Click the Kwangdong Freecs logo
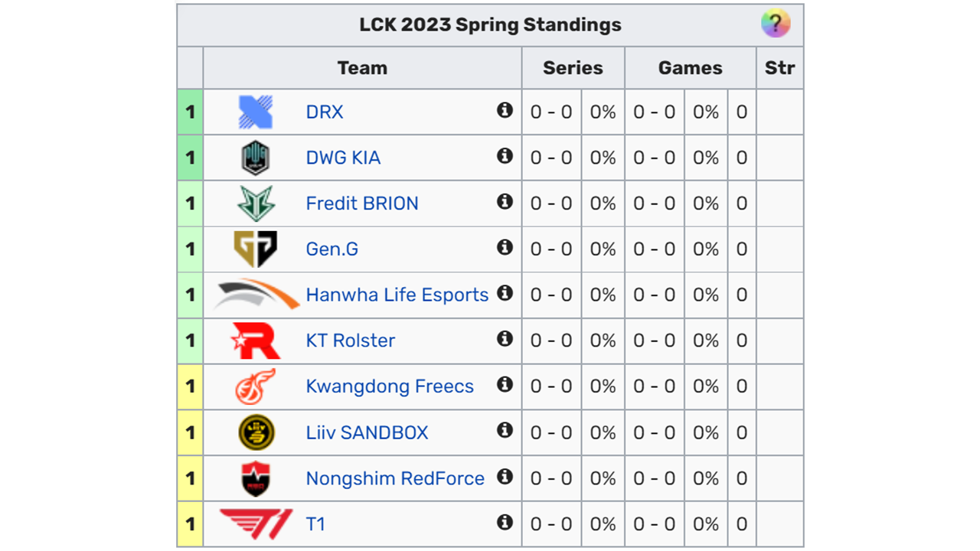 coord(255,386)
